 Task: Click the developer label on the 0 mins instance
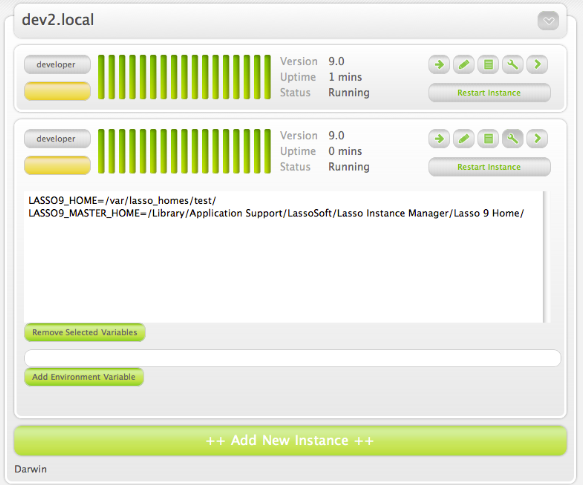[x=57, y=139]
